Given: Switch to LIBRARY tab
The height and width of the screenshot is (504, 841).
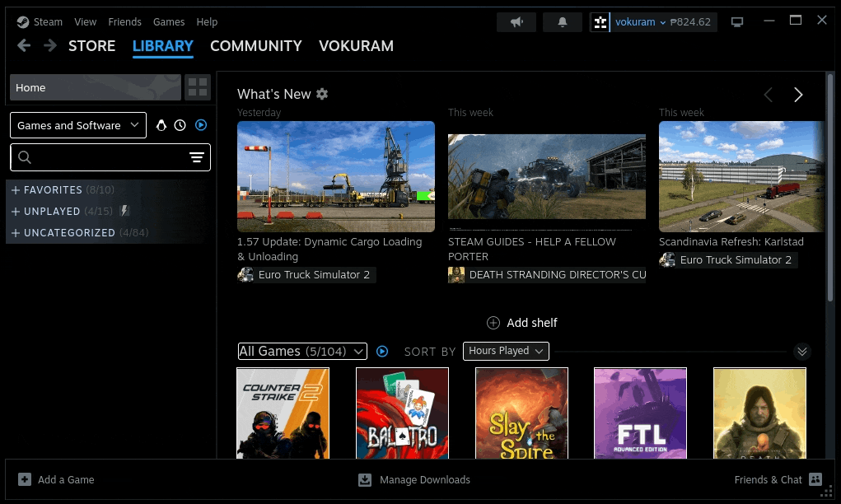Looking at the screenshot, I should [x=162, y=45].
